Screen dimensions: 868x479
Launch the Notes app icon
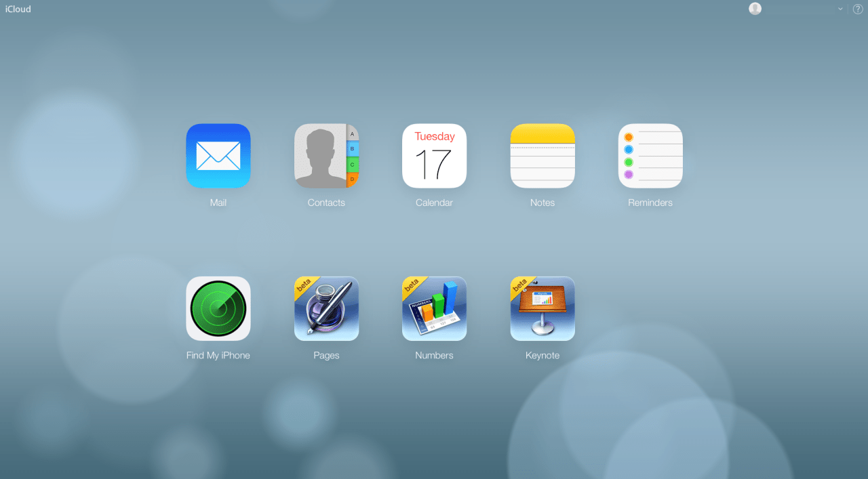tap(542, 156)
